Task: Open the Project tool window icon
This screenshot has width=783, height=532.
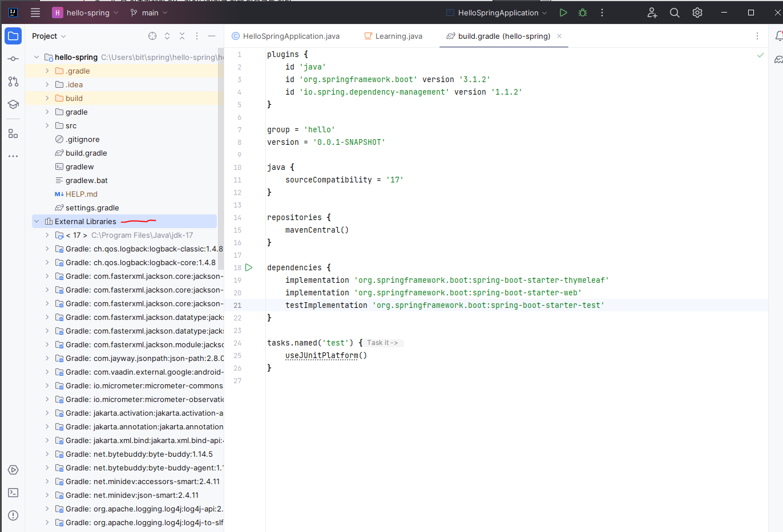Action: point(13,36)
